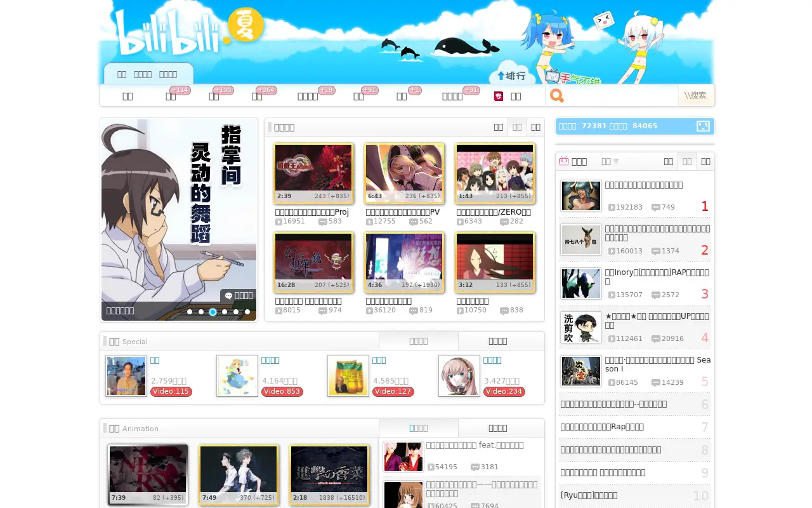Click the expand icon in the online-count bar

(703, 126)
